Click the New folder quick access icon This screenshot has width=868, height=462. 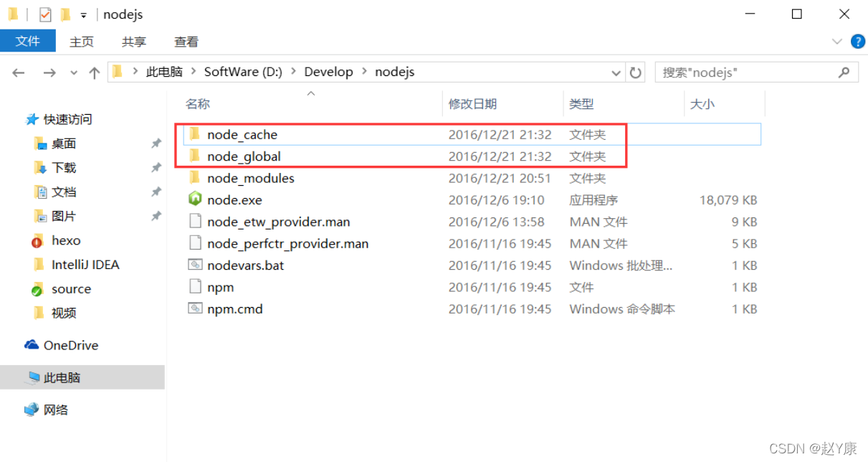pyautogui.click(x=65, y=14)
